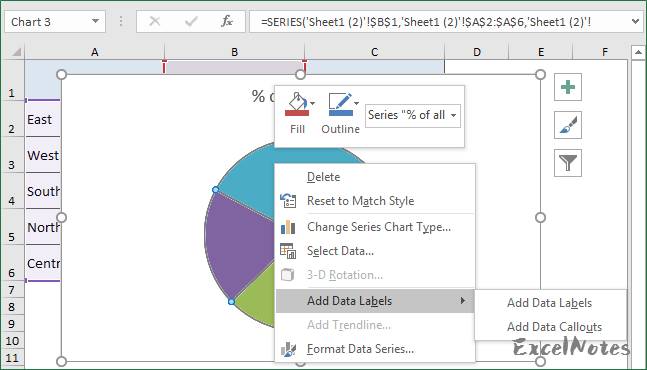Click the Reset to Match Style icon
The width and height of the screenshot is (647, 370).
point(288,201)
